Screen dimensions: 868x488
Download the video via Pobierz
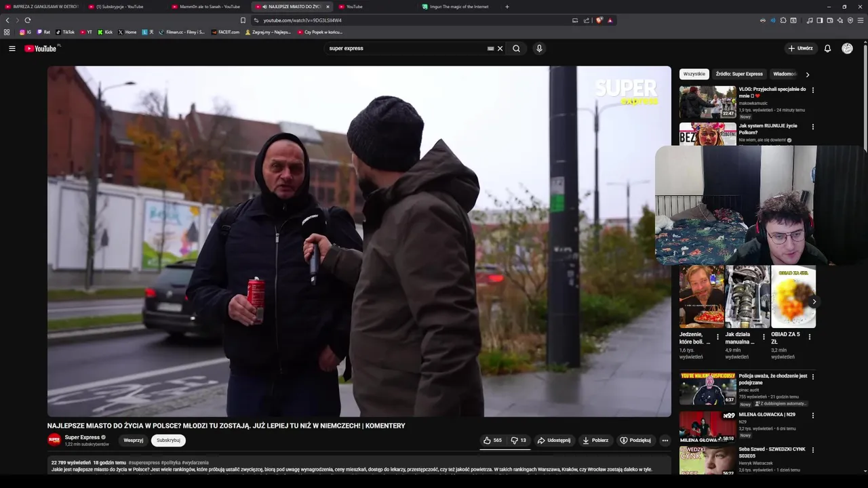point(595,440)
